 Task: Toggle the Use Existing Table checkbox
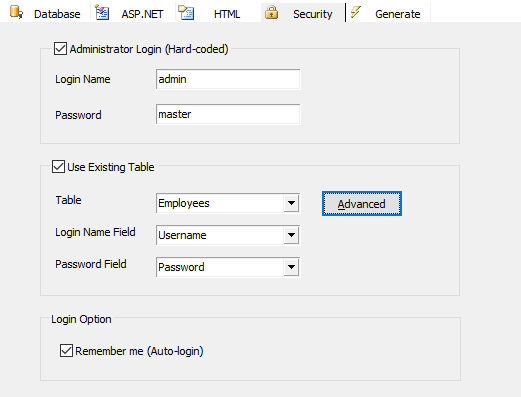(x=58, y=167)
